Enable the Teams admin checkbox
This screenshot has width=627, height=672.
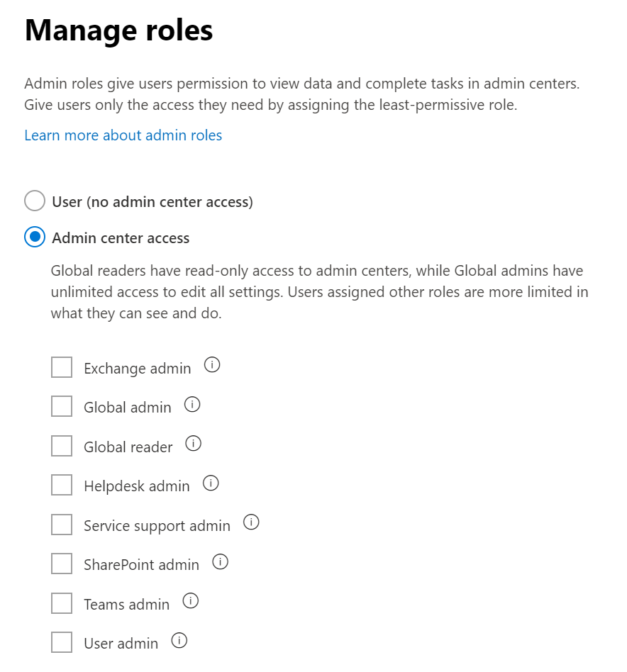click(x=62, y=604)
